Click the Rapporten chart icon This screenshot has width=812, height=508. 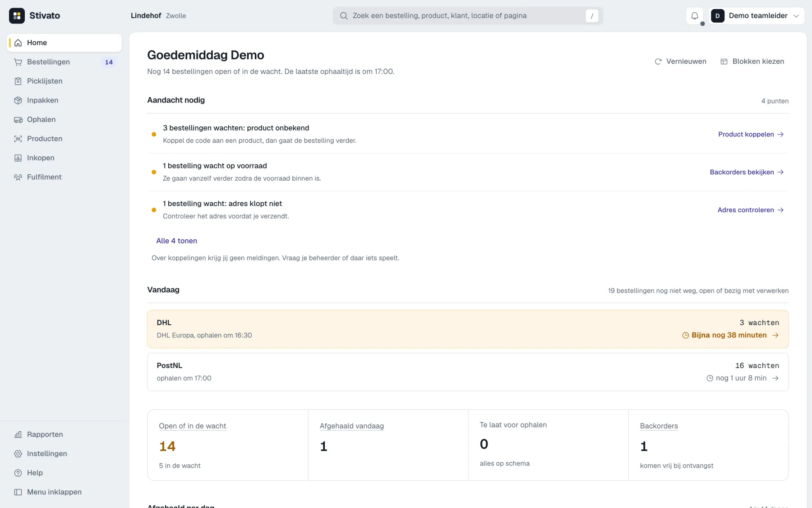click(x=18, y=435)
